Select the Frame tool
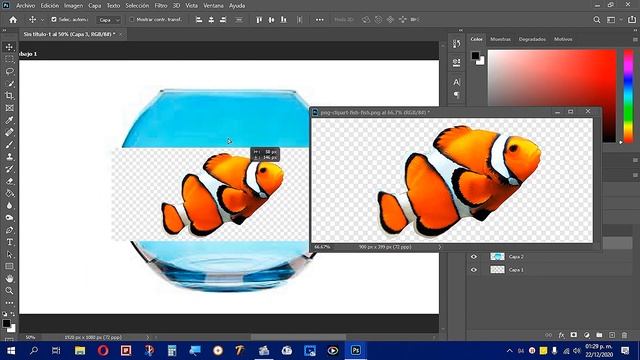Viewport: 640px width, 360px height. [x=9, y=108]
